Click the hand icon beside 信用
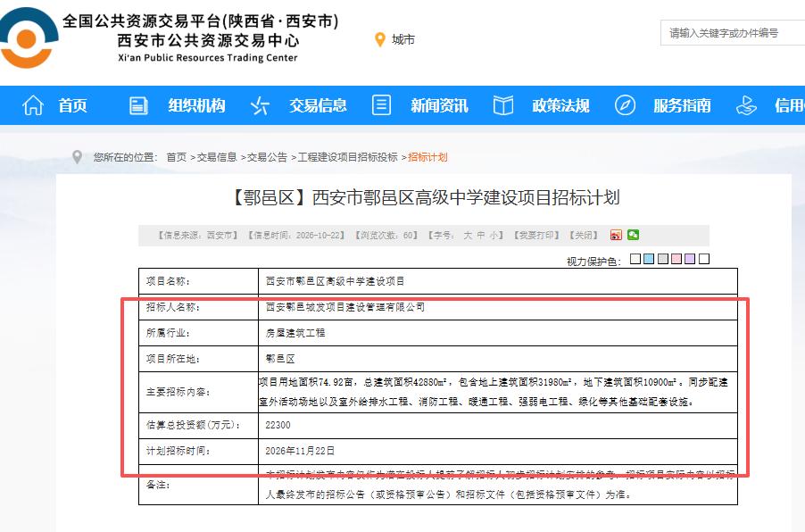This screenshot has width=805, height=532. (x=746, y=105)
